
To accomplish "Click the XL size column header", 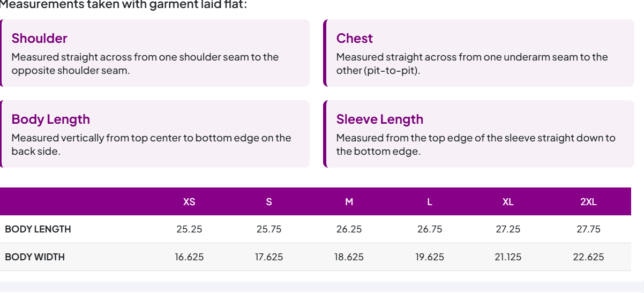I will pos(508,202).
